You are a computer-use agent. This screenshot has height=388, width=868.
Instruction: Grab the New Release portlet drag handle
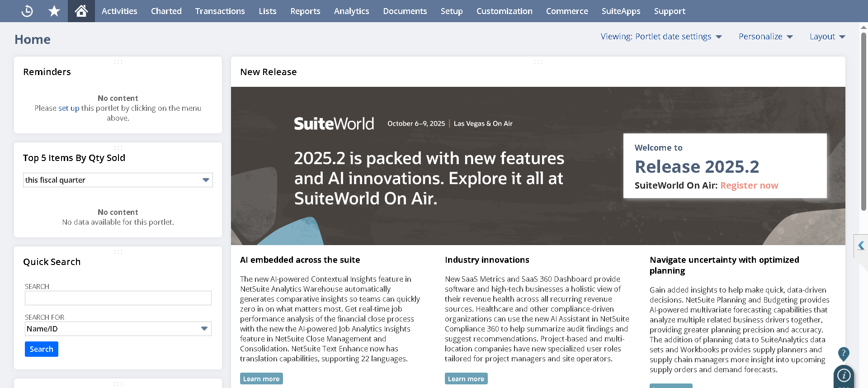click(538, 62)
